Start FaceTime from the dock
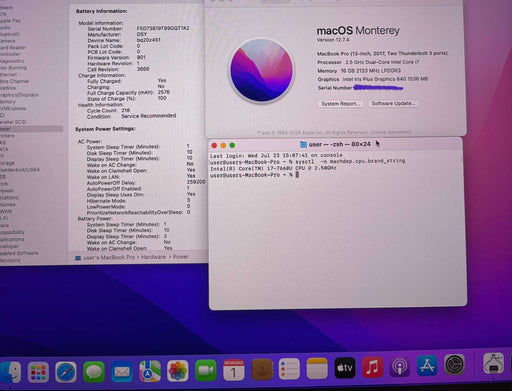This screenshot has width=512, height=391. pyautogui.click(x=206, y=370)
